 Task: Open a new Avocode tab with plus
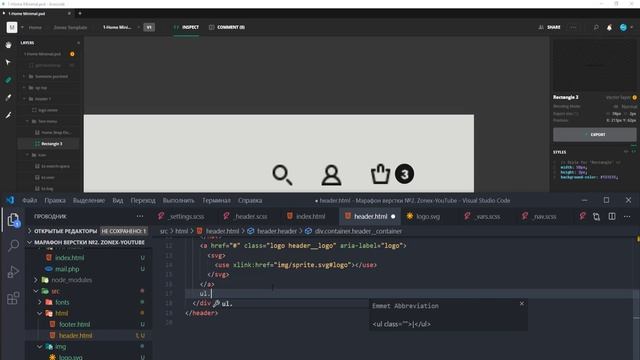pyautogui.click(x=80, y=13)
